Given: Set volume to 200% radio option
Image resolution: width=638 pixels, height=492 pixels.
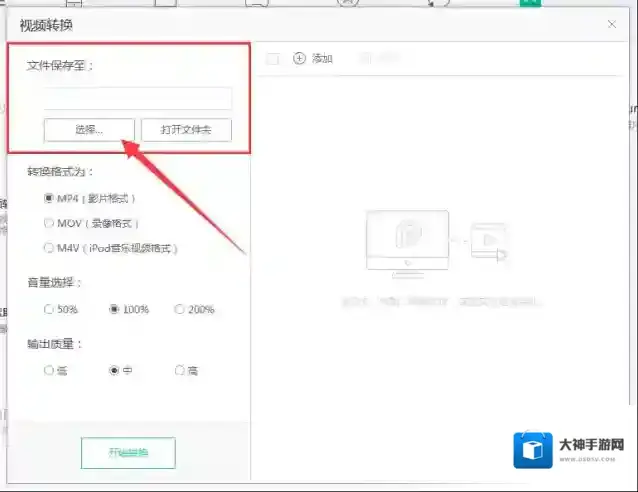Looking at the screenshot, I should coord(179,309).
